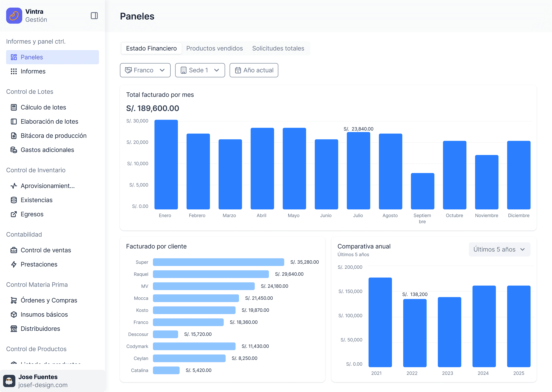Click the Julio bar in monthly chart

click(359, 171)
